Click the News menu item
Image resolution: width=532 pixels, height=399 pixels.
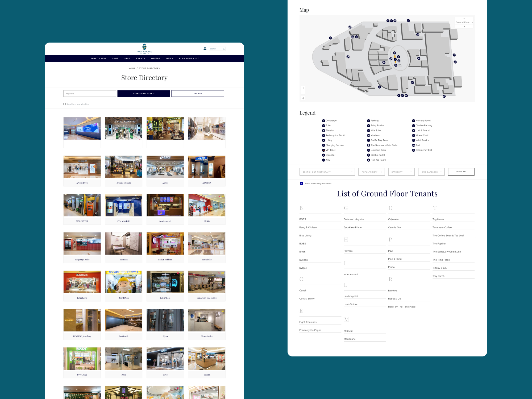[x=169, y=59]
